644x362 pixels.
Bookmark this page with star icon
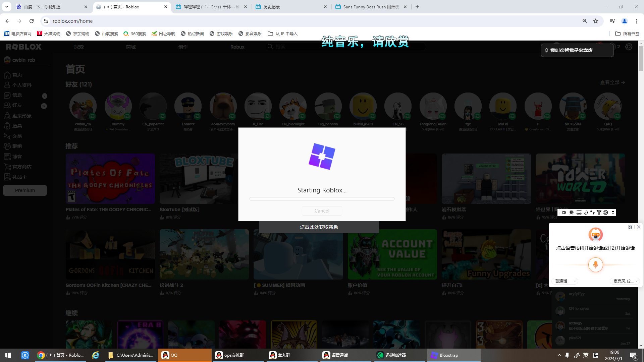596,21
